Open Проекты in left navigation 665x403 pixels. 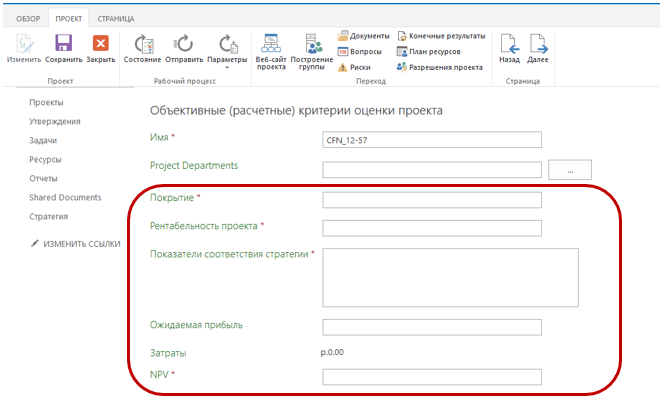(x=46, y=102)
